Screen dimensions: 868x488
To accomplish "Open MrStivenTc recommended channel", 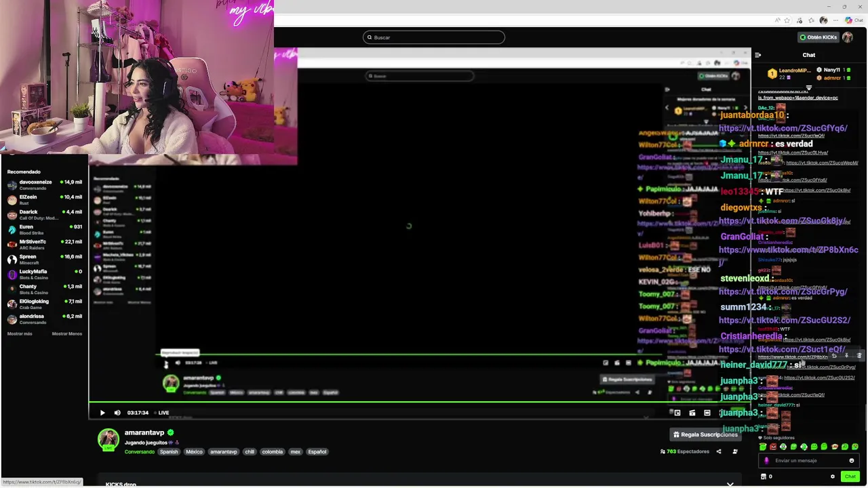I will [44, 245].
